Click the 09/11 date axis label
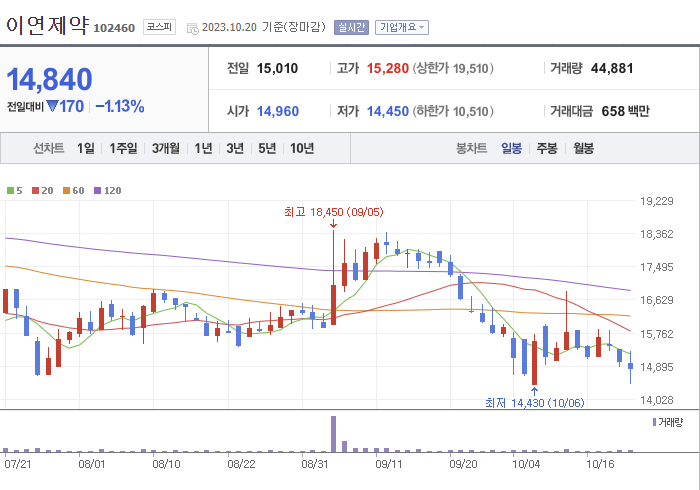This screenshot has height=490, width=700. click(389, 465)
